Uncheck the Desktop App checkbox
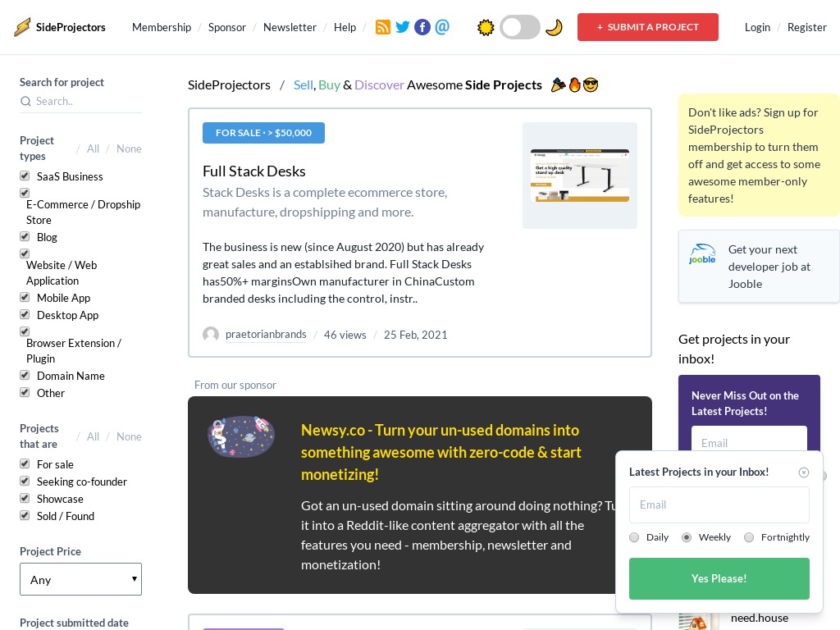 (25, 314)
